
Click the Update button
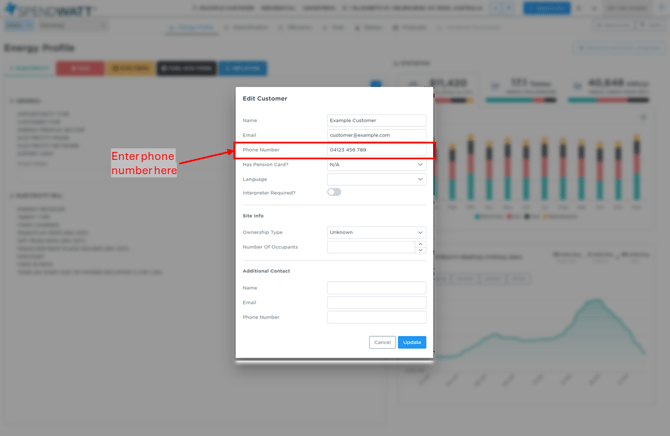pyautogui.click(x=412, y=342)
